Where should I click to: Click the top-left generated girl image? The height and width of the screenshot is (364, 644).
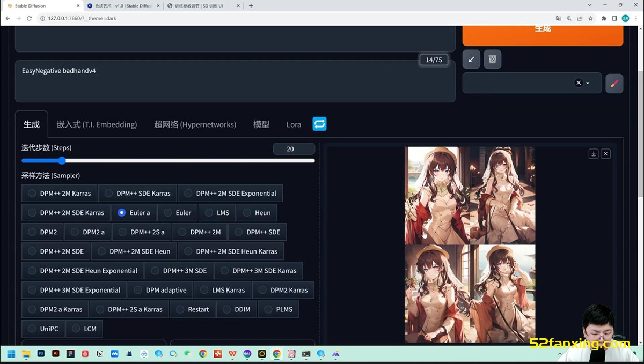pyautogui.click(x=437, y=195)
